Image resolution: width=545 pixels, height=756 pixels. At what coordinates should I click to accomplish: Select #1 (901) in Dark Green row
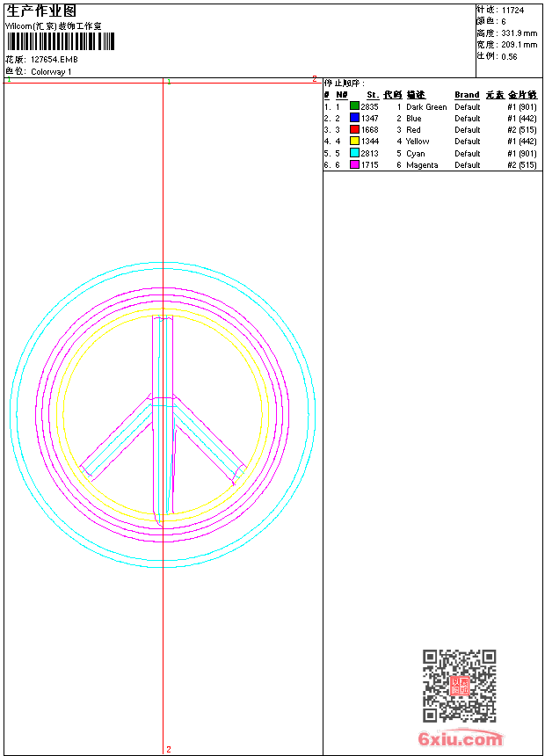tap(522, 107)
